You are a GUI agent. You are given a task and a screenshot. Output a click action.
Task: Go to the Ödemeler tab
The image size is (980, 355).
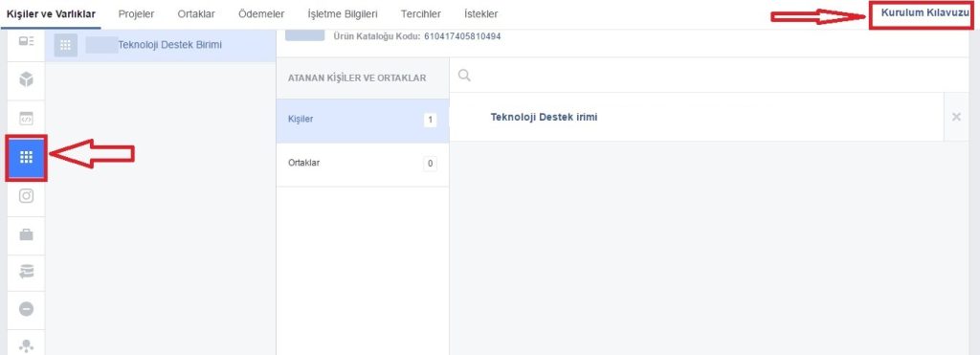pyautogui.click(x=261, y=13)
